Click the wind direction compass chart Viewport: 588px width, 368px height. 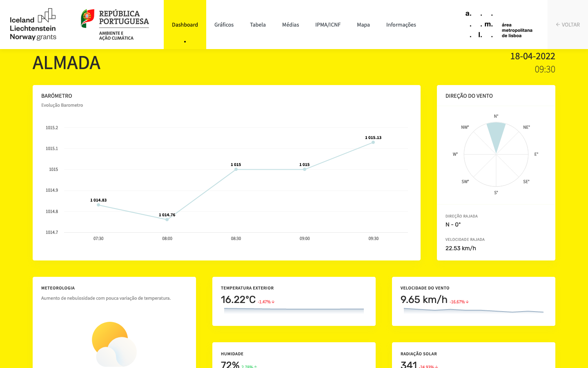496,154
